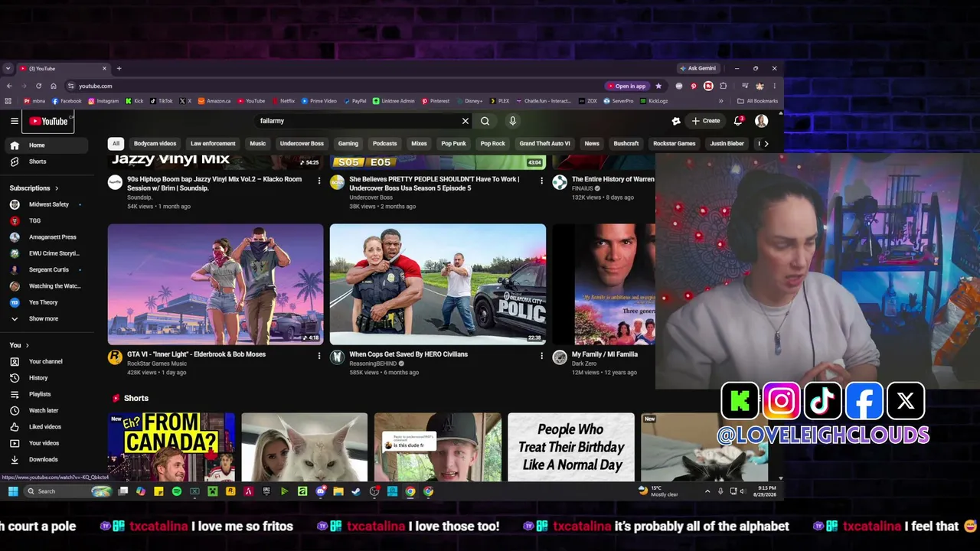Open Your channel
980x551 pixels.
pos(47,361)
